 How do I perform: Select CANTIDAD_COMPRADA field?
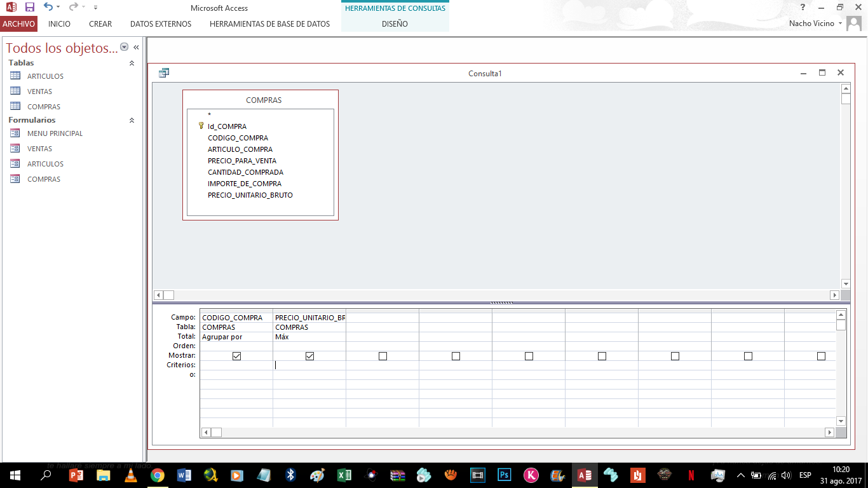click(x=245, y=172)
